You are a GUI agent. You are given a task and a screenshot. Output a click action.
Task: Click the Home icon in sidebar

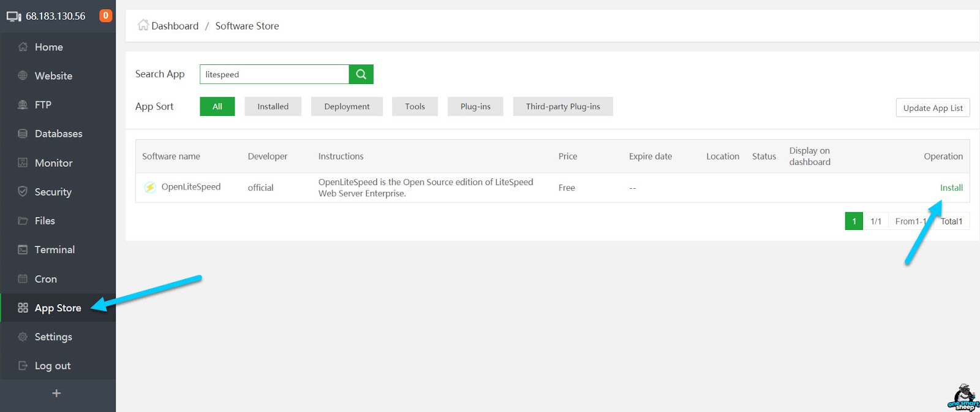click(x=23, y=47)
